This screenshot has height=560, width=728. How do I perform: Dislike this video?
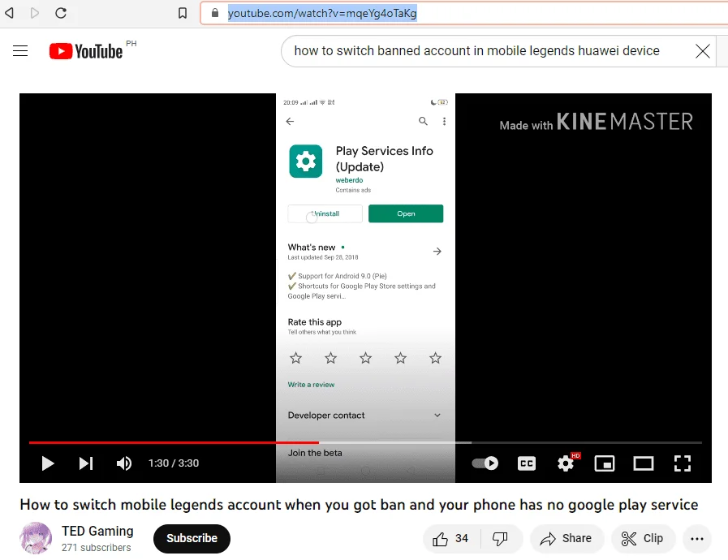pyautogui.click(x=500, y=539)
